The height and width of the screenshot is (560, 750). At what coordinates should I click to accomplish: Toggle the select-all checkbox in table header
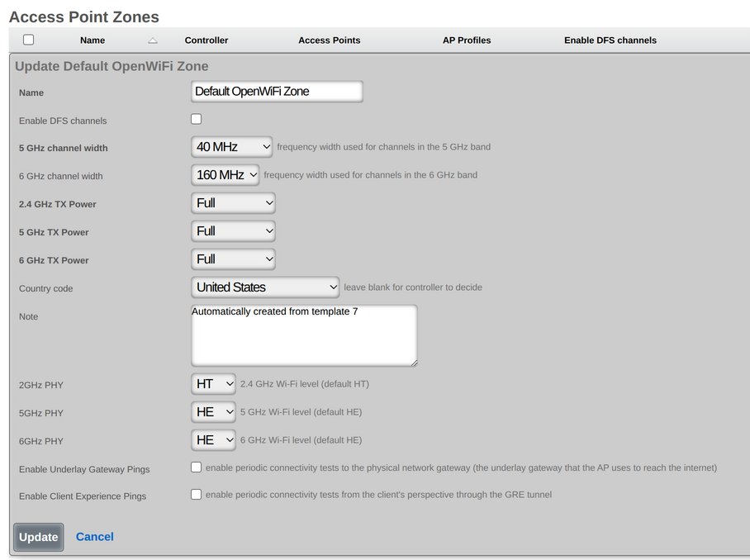(x=28, y=40)
